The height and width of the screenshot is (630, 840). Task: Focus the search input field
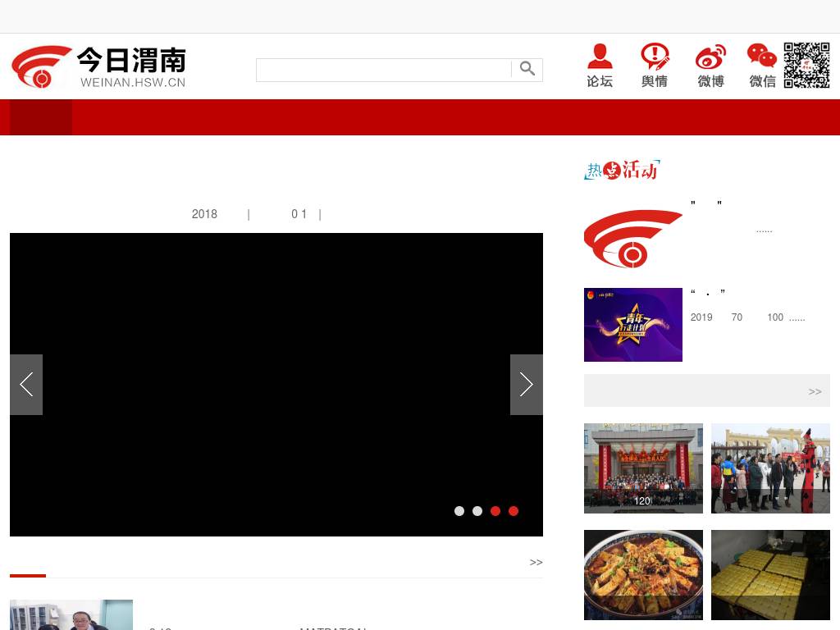point(384,70)
